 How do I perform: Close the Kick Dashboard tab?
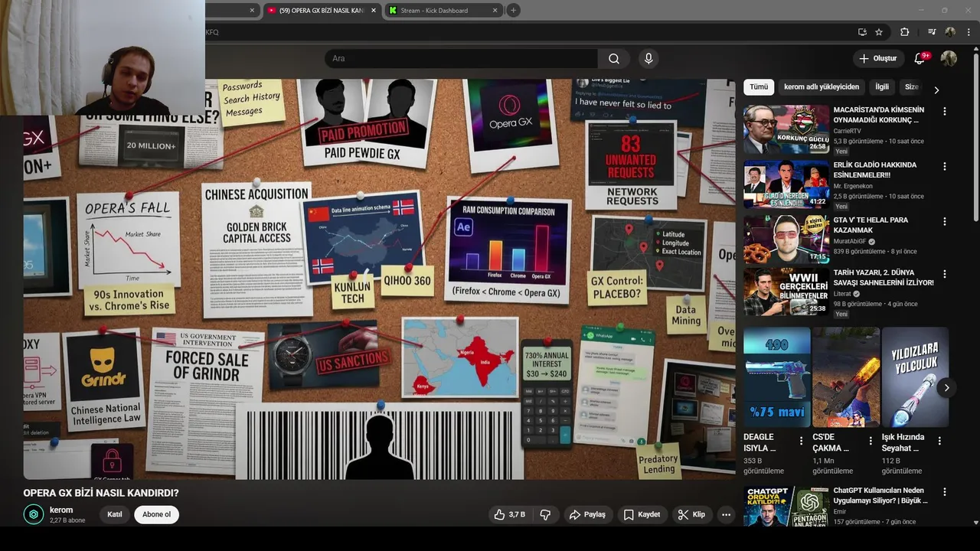click(x=495, y=11)
